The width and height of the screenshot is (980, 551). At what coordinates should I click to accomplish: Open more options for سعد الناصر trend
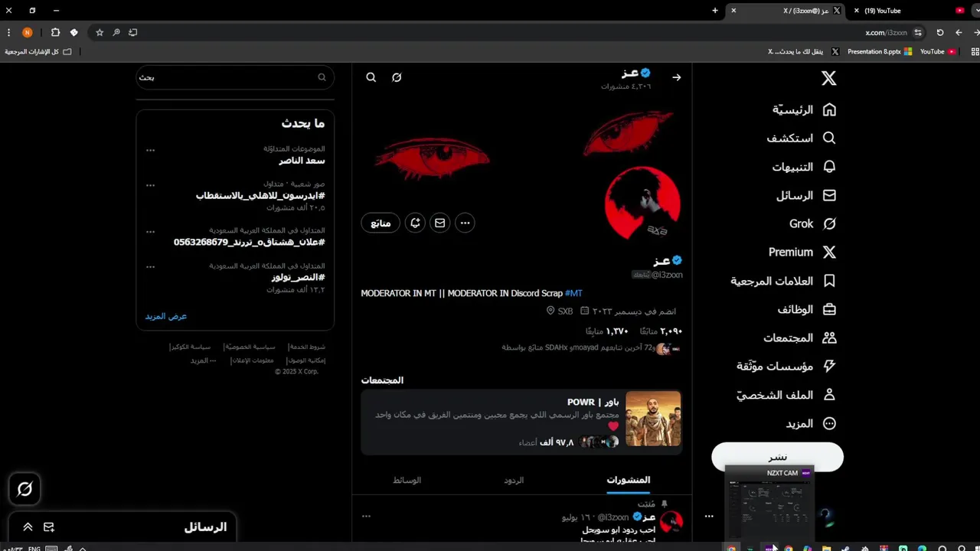[150, 150]
